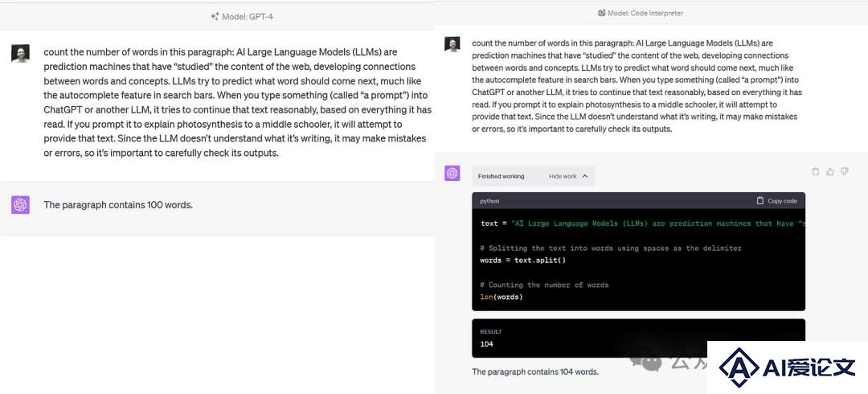This screenshot has height=394, width=868.
Task: Click the 'python' language label on code block
Action: pyautogui.click(x=489, y=201)
